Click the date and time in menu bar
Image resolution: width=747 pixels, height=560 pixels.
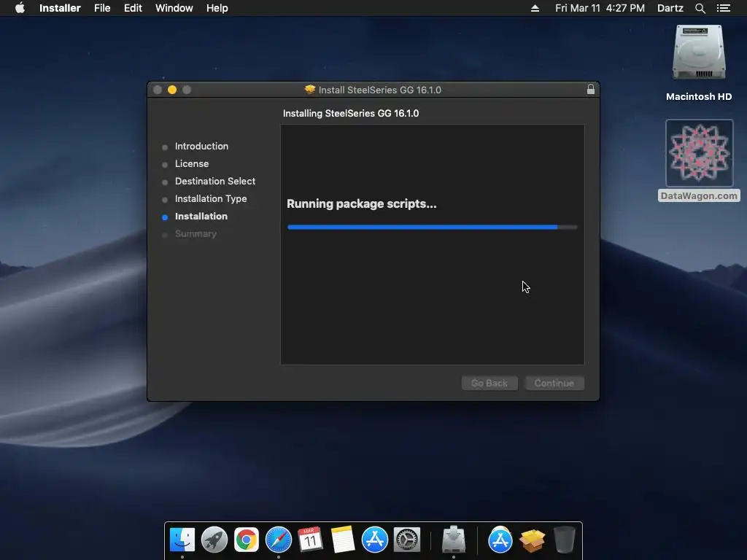(600, 8)
